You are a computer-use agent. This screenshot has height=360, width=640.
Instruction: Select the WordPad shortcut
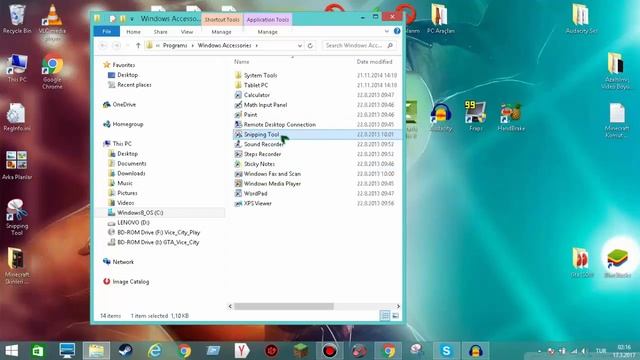click(256, 193)
